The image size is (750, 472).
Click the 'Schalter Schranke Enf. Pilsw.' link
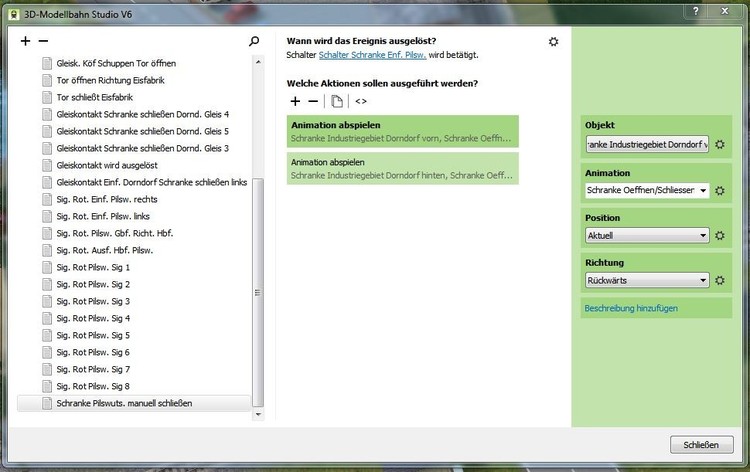(372, 55)
